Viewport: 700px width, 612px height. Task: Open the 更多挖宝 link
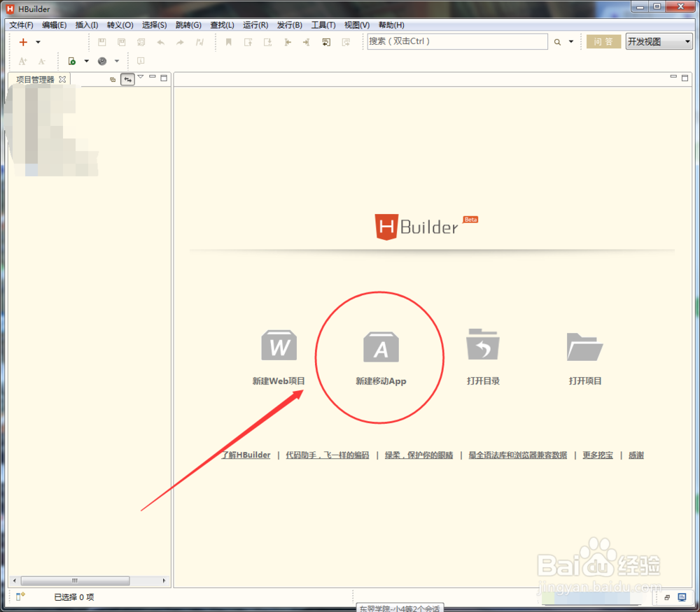point(598,455)
